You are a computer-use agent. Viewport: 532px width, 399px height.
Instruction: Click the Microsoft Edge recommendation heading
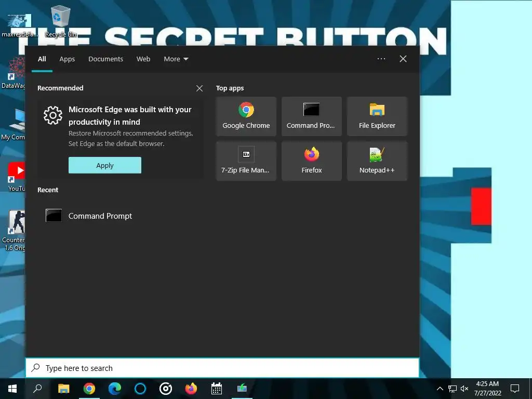tap(130, 116)
